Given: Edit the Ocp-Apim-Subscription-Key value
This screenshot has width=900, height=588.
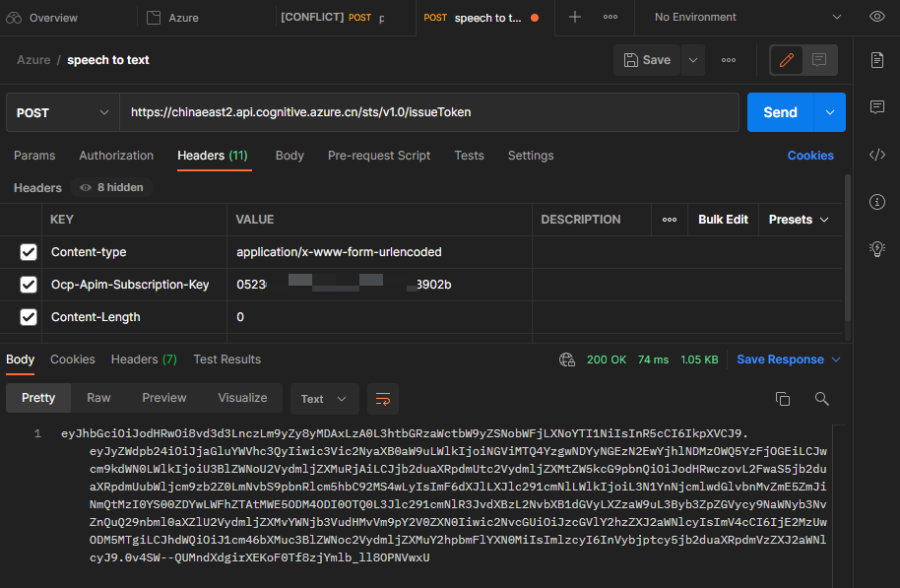Looking at the screenshot, I should point(379,285).
